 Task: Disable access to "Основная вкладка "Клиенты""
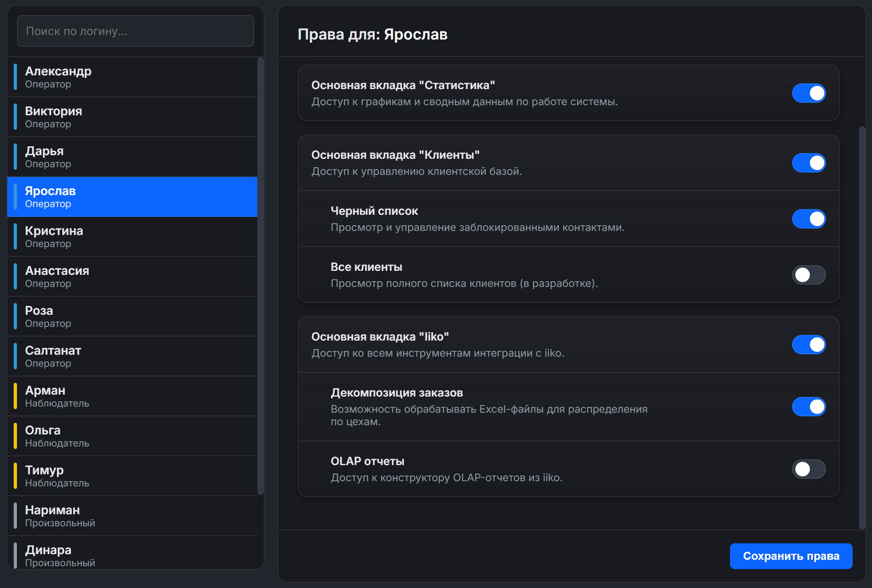click(x=809, y=163)
